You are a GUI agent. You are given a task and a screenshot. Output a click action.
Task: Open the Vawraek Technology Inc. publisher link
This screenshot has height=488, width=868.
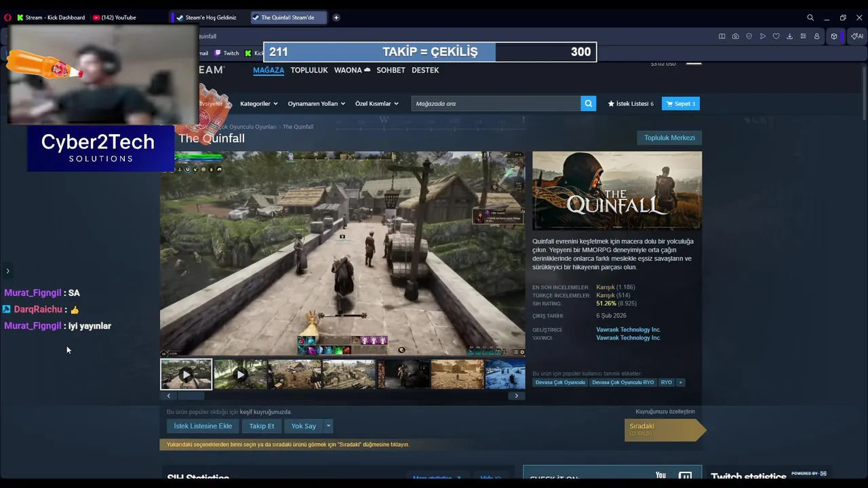click(x=628, y=338)
